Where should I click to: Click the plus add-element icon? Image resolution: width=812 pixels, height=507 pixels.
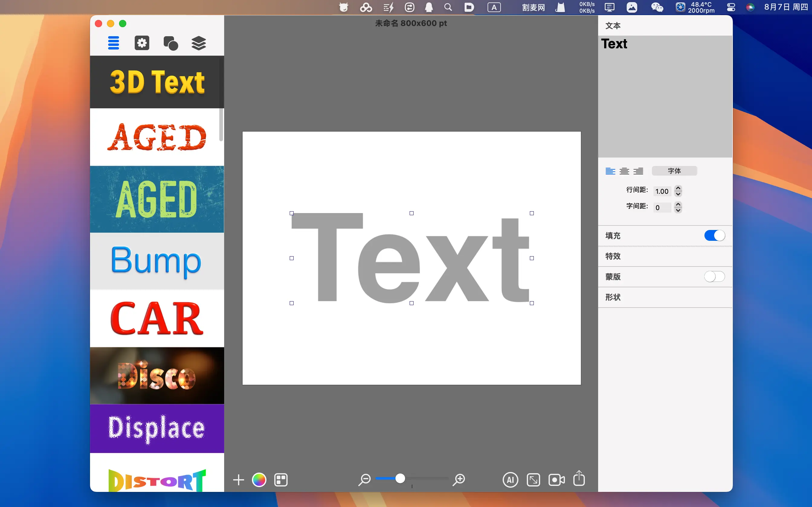pyautogui.click(x=239, y=480)
